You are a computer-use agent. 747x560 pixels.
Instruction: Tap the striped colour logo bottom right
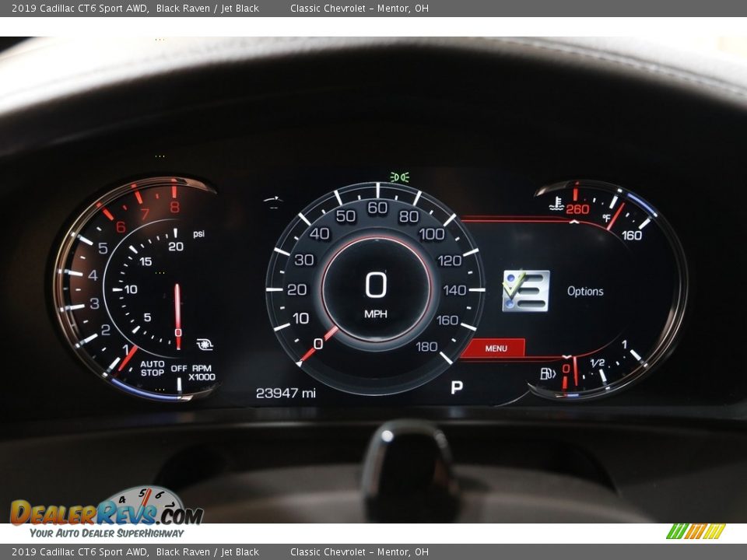tap(696, 531)
